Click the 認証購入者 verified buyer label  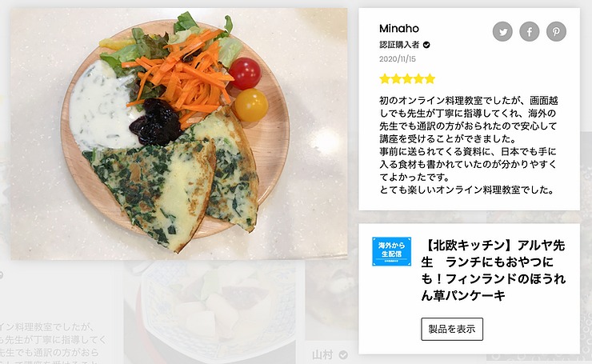[x=399, y=45]
